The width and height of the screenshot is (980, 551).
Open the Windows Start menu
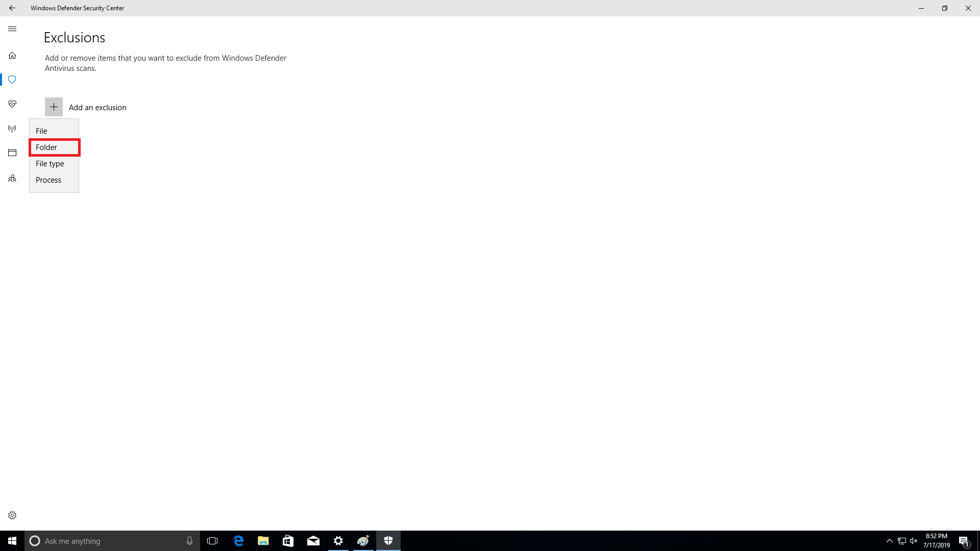pos(12,541)
